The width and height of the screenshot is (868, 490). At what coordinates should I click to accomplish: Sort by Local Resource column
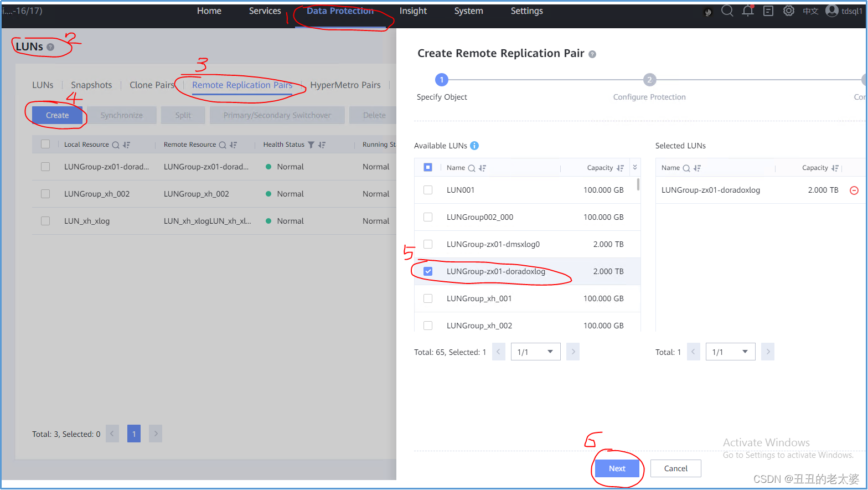pyautogui.click(x=126, y=145)
